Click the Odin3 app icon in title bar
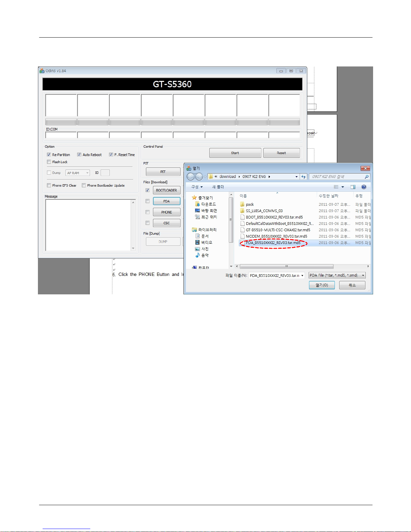This screenshot has width=411, height=532. pos(42,70)
